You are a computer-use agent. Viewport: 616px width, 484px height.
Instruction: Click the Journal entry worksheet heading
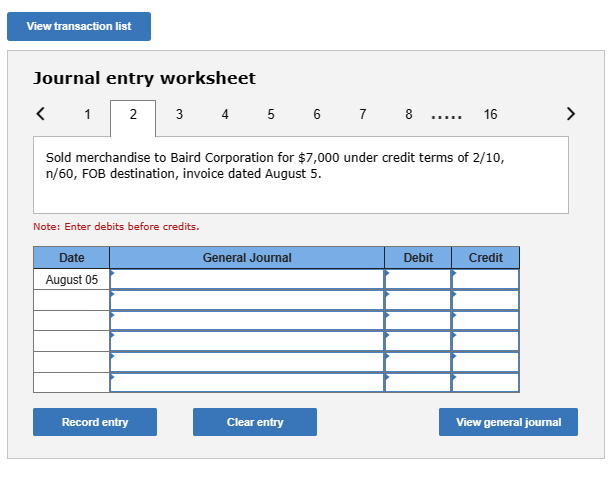click(144, 78)
